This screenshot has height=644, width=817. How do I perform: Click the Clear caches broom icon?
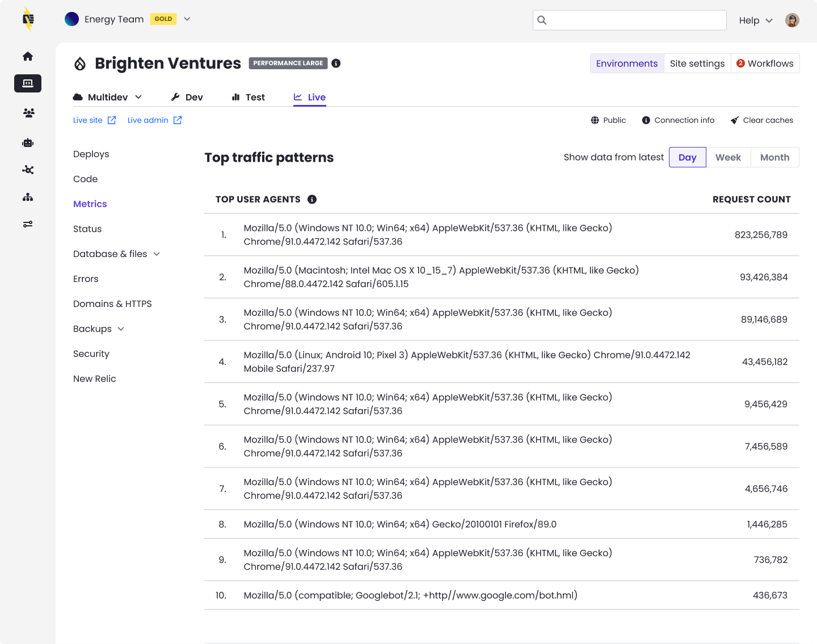(x=735, y=120)
